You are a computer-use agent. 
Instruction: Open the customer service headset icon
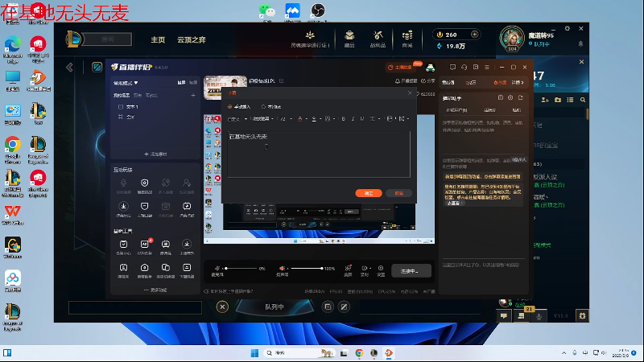(x=464, y=68)
